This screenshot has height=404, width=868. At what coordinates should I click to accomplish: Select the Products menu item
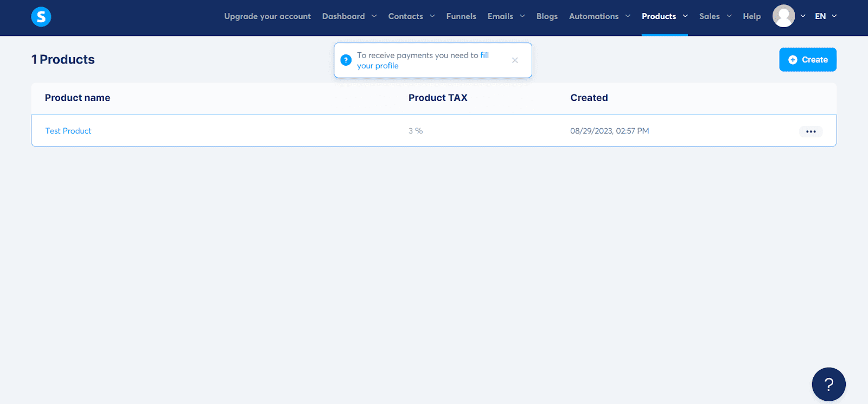coord(659,16)
